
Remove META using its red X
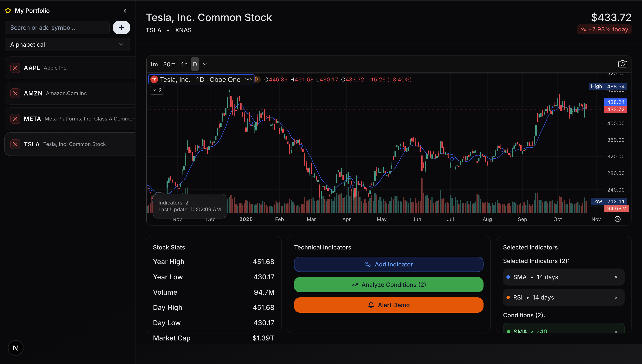(x=15, y=119)
